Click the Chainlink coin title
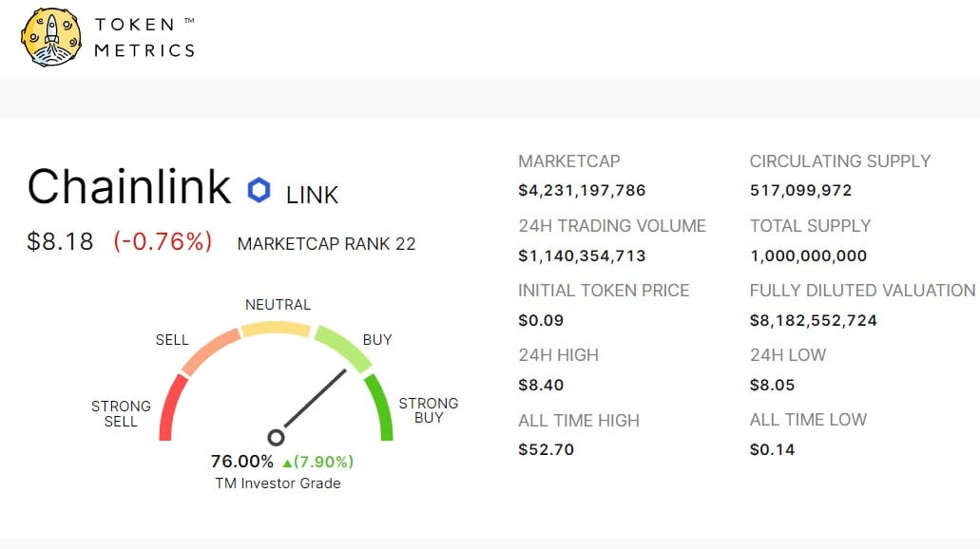Viewport: 980px width, 549px height. point(129,186)
